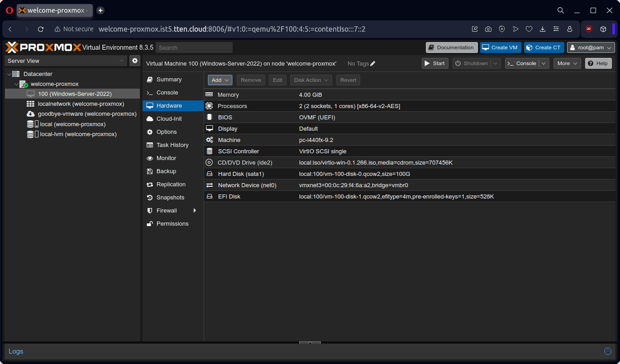Click the EFI Disk drive icon

[209, 196]
